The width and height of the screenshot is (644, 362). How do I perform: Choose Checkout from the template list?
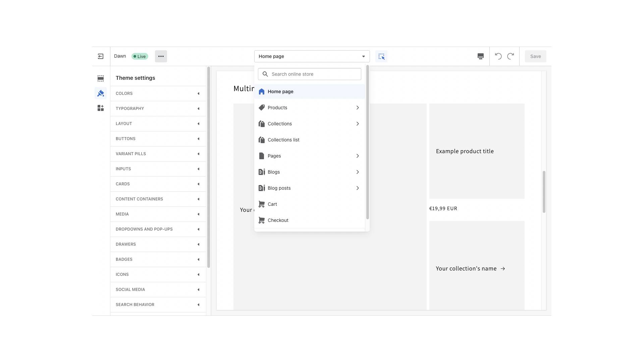(310, 220)
